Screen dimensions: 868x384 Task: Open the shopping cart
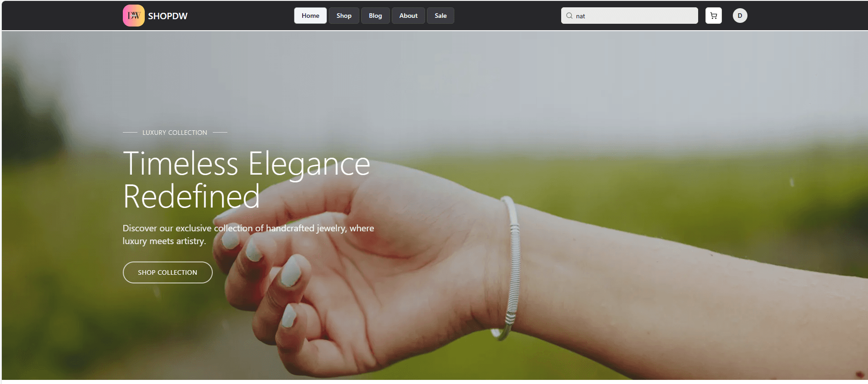[x=713, y=16]
